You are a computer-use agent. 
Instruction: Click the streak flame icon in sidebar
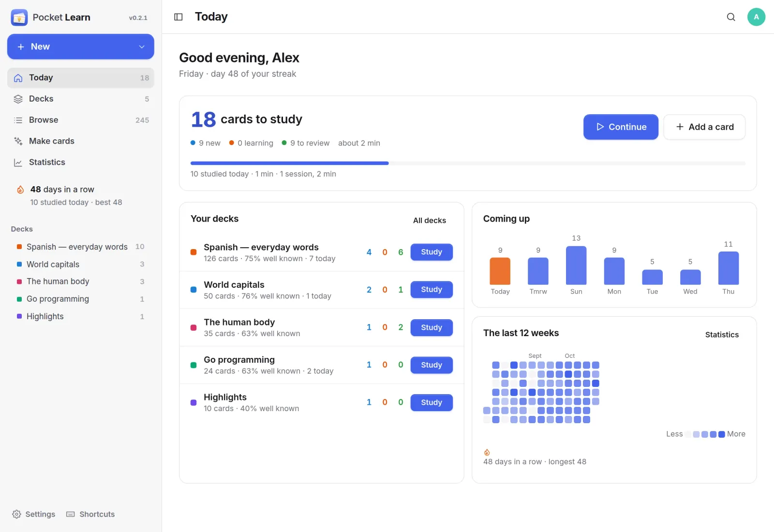point(20,190)
